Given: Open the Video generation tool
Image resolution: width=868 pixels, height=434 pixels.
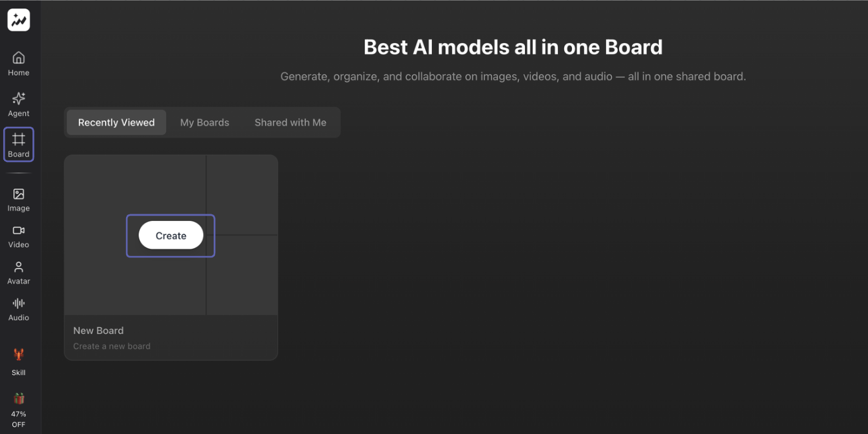Looking at the screenshot, I should coord(18,234).
